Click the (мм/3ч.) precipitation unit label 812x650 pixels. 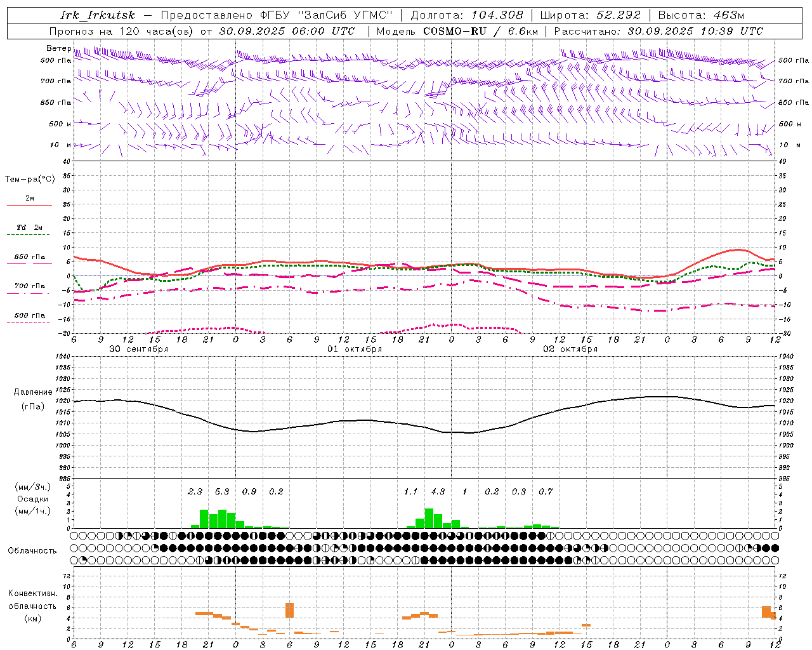pos(32,487)
